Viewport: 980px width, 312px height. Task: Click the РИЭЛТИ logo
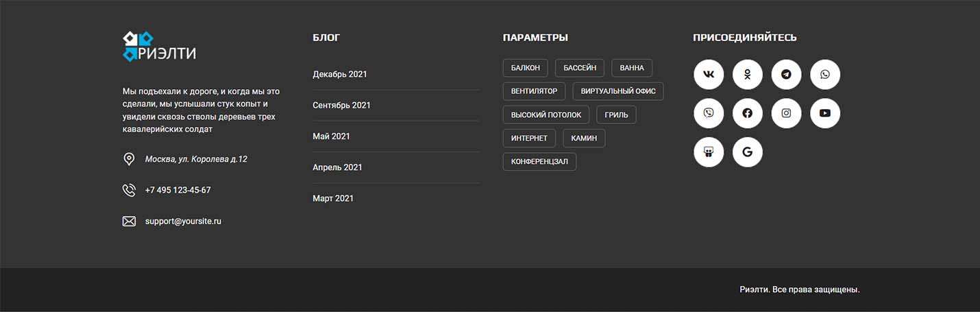pyautogui.click(x=159, y=47)
